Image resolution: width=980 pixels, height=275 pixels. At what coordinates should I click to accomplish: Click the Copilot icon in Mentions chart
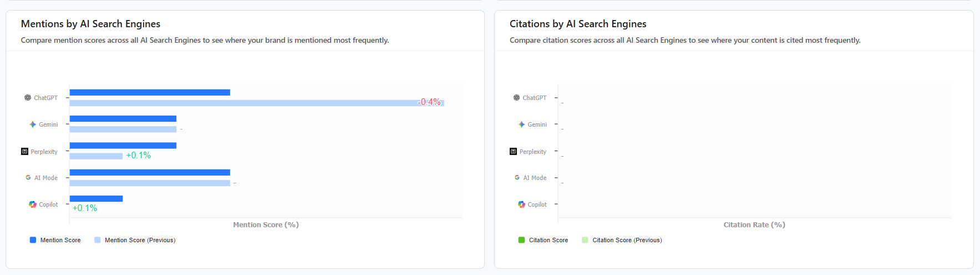point(33,204)
